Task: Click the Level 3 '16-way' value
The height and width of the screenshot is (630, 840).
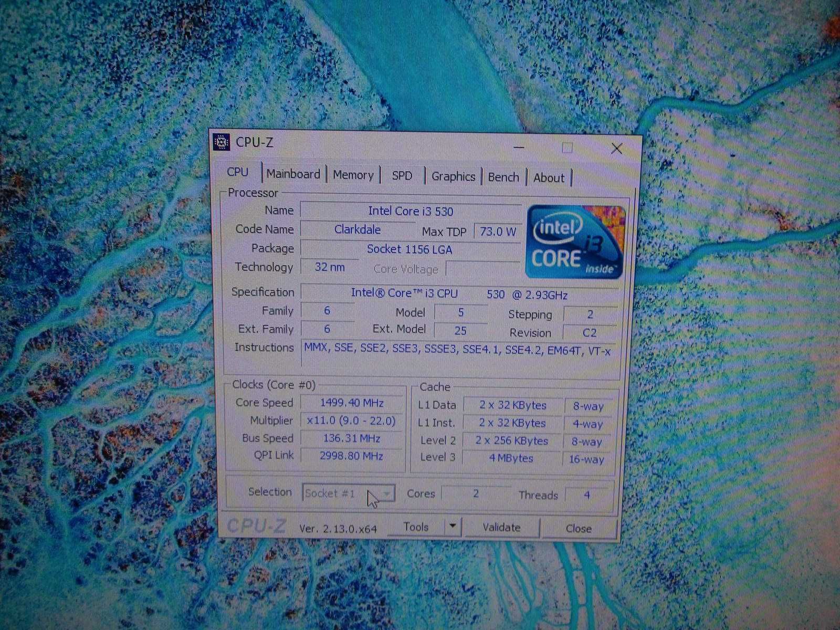Action: click(587, 459)
